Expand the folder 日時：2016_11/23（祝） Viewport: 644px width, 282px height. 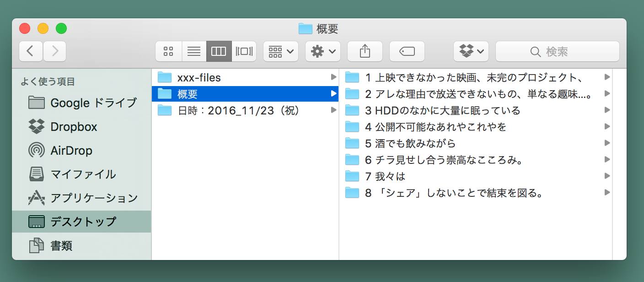point(238,110)
